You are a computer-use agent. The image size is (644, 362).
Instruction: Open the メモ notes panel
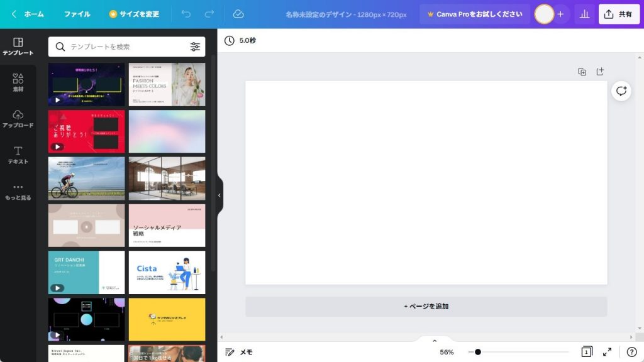pos(239,352)
